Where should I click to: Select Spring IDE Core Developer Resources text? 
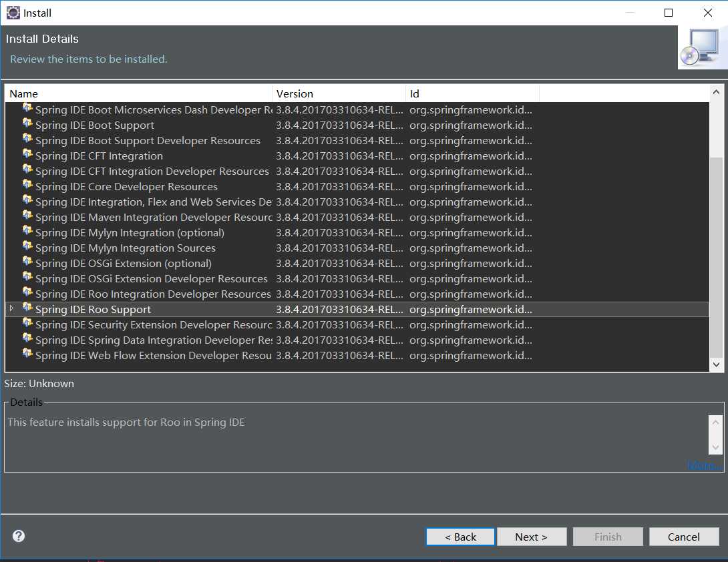point(126,187)
